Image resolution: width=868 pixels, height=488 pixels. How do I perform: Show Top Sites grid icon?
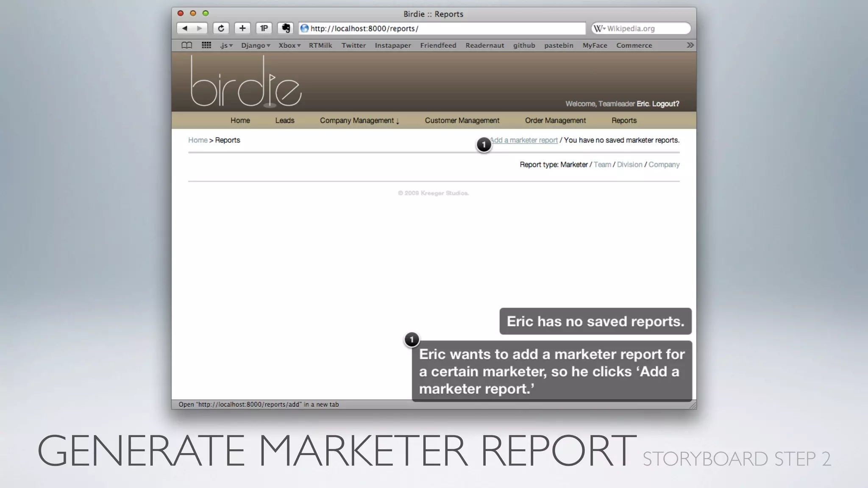click(x=206, y=45)
